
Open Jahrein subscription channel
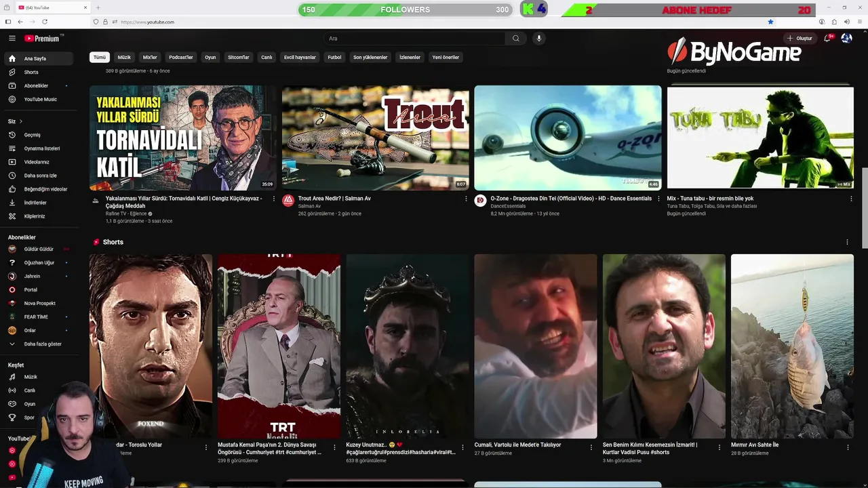39,276
